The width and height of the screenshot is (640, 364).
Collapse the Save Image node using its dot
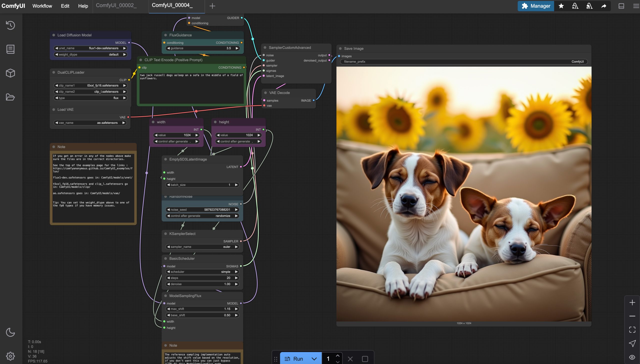pos(340,48)
